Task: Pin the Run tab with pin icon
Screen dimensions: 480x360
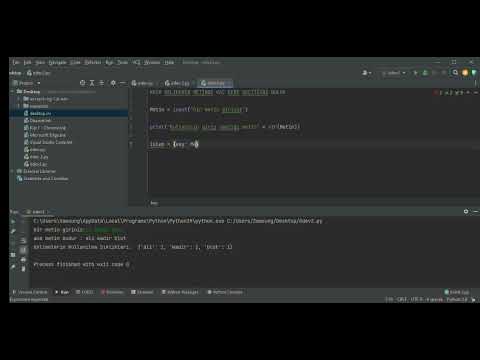Action: pos(13,267)
